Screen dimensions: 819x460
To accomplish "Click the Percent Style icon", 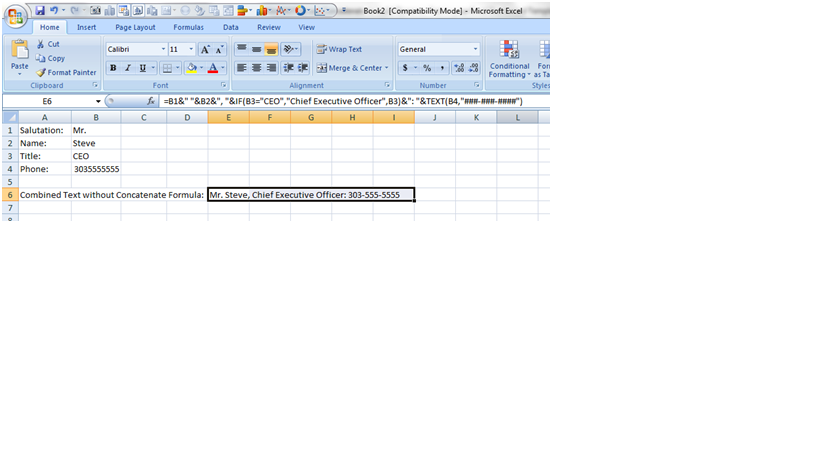I will point(427,68).
